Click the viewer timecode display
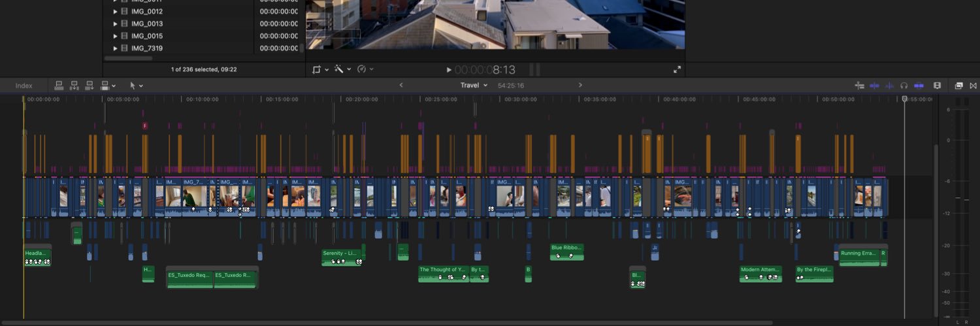 (485, 69)
